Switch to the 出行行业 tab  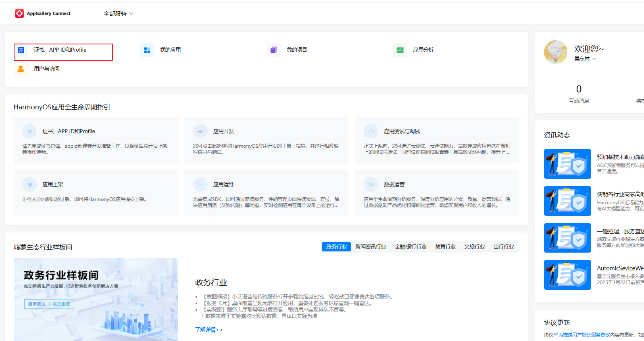(x=504, y=247)
